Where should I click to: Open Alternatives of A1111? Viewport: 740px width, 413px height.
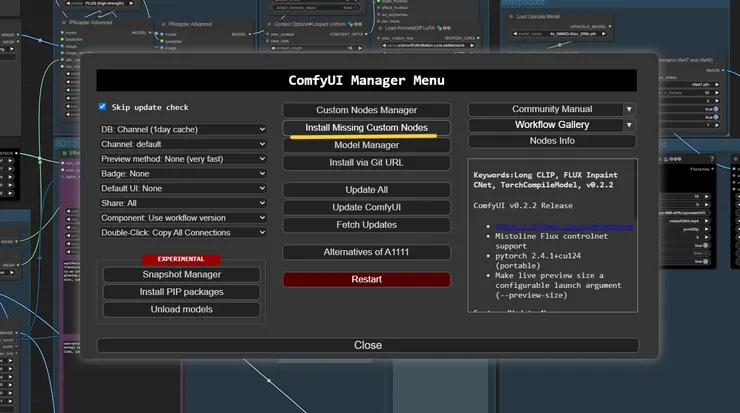(x=366, y=252)
